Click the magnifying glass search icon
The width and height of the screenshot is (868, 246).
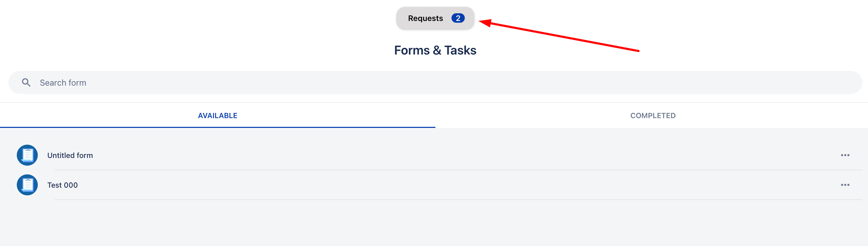pyautogui.click(x=26, y=82)
